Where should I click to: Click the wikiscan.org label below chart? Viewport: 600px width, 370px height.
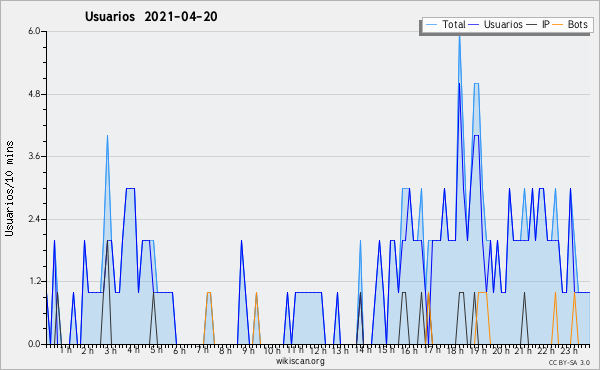pos(300,361)
